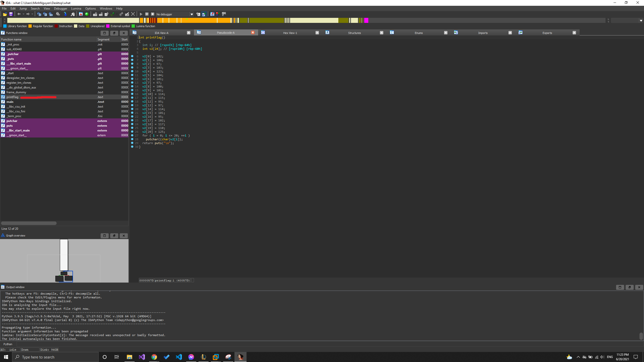Click the gray X delete icon in toolbar
This screenshot has height=362, width=644.
click(x=133, y=14)
